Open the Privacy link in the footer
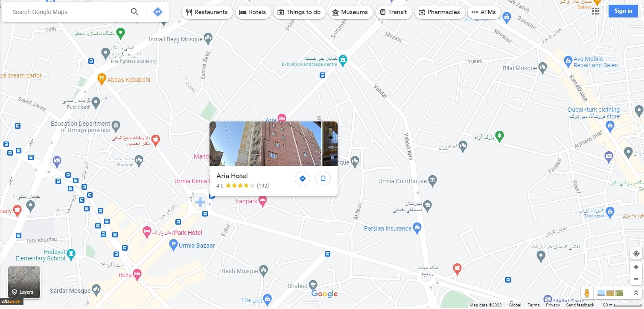 click(x=553, y=305)
